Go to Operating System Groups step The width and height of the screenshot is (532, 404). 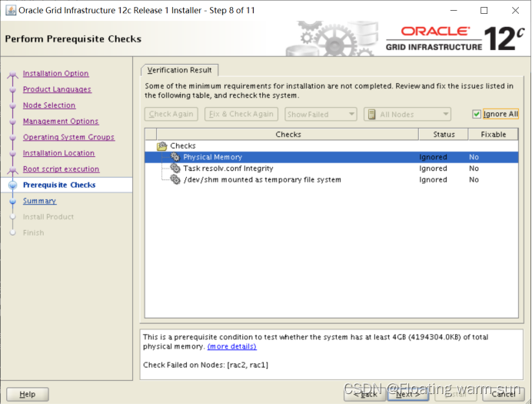coord(68,137)
